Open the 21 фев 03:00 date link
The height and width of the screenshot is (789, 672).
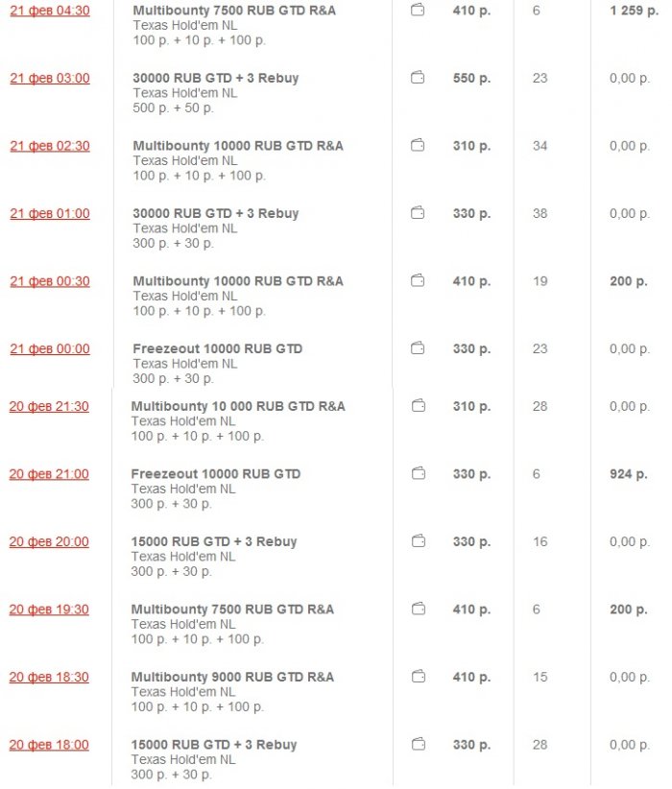click(x=49, y=79)
